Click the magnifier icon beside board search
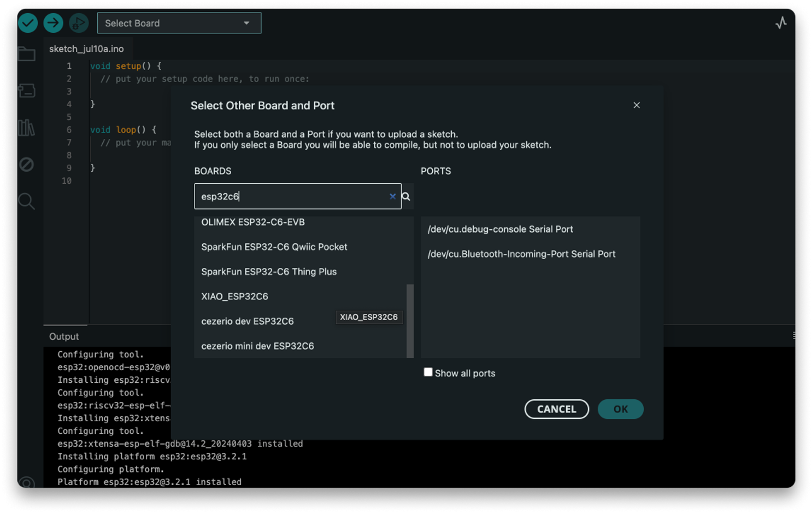The image size is (812, 513). [x=406, y=196]
